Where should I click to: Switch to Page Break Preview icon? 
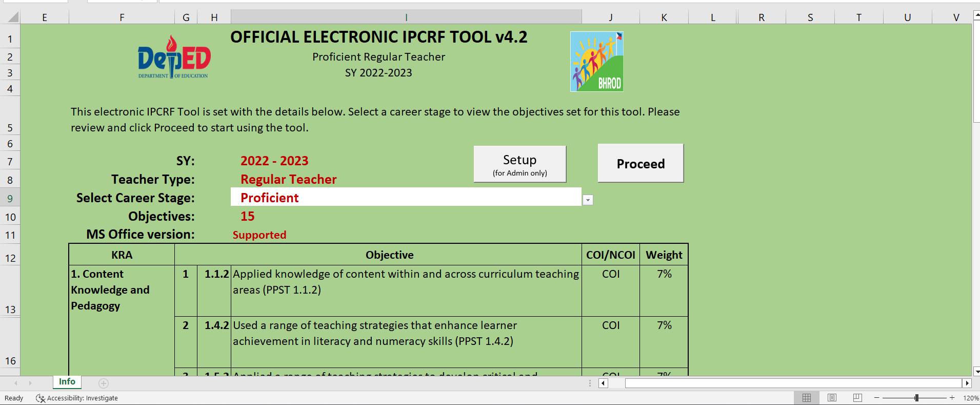[x=857, y=398]
